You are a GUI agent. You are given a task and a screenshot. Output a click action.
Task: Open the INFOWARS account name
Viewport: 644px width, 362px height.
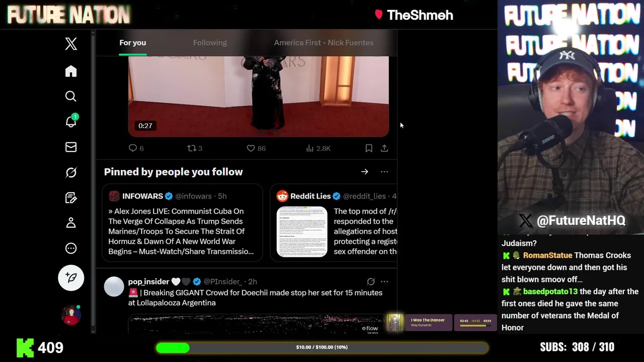pyautogui.click(x=142, y=196)
